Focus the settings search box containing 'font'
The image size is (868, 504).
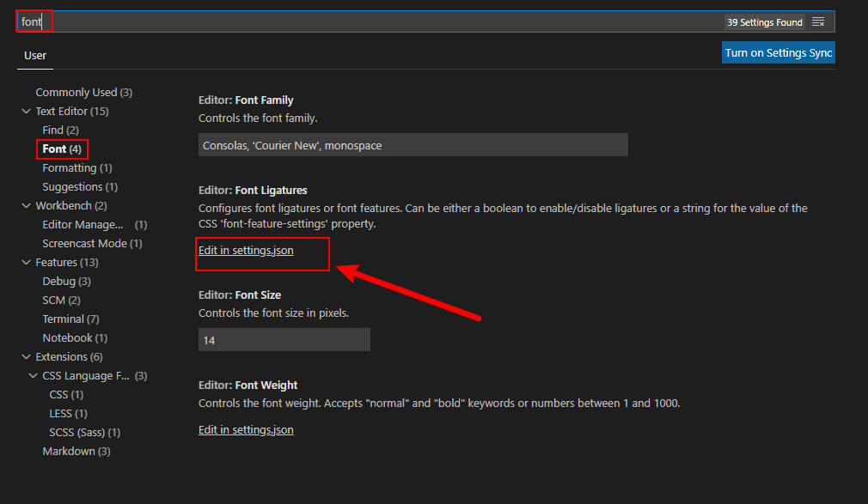click(x=425, y=21)
